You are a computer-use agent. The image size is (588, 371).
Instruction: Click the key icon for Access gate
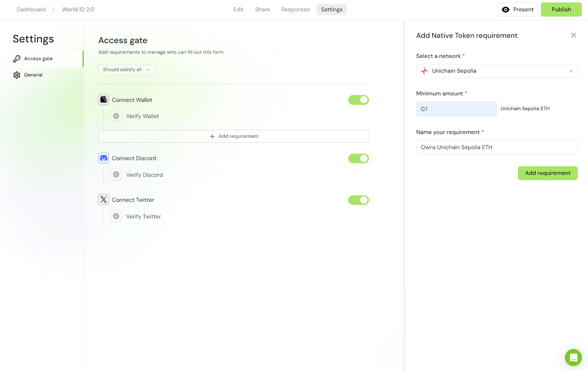17,59
